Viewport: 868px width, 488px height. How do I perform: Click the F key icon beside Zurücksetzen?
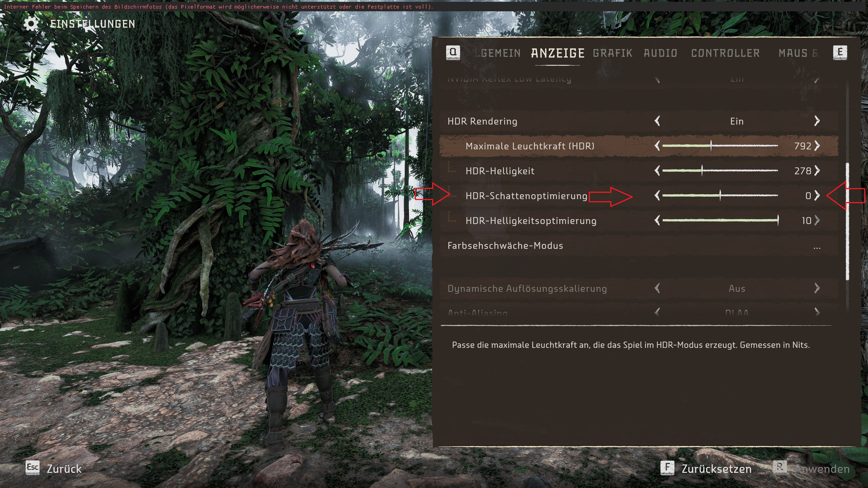click(x=667, y=468)
